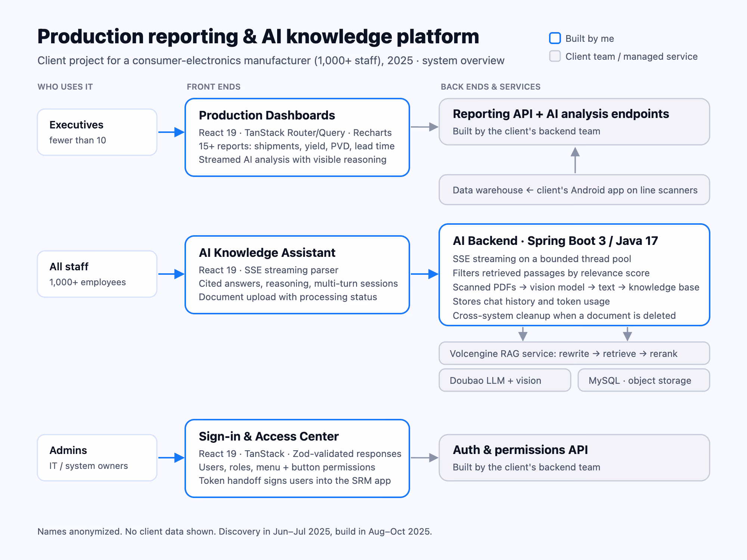The height and width of the screenshot is (560, 747).
Task: Click the 'Doubao LLM + vision' box
Action: point(505,380)
